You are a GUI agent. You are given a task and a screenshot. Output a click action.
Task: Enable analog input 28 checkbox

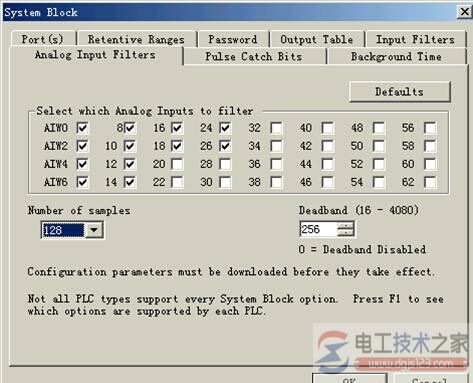click(226, 164)
